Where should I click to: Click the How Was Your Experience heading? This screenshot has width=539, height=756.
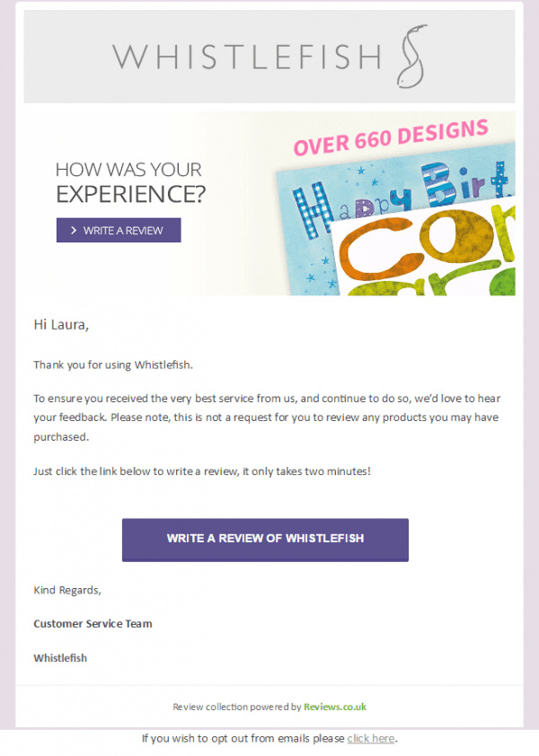click(130, 182)
